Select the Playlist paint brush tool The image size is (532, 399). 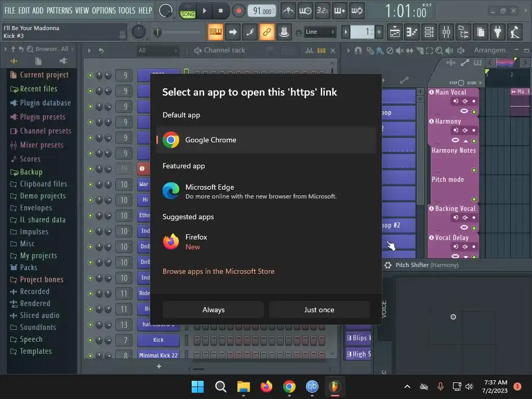pyautogui.click(x=380, y=50)
